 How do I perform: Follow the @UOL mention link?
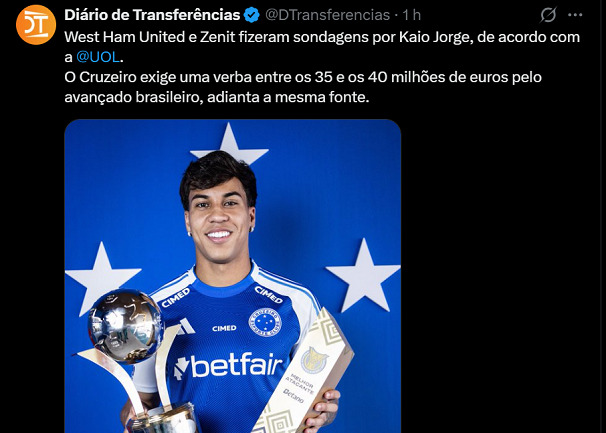pos(98,57)
